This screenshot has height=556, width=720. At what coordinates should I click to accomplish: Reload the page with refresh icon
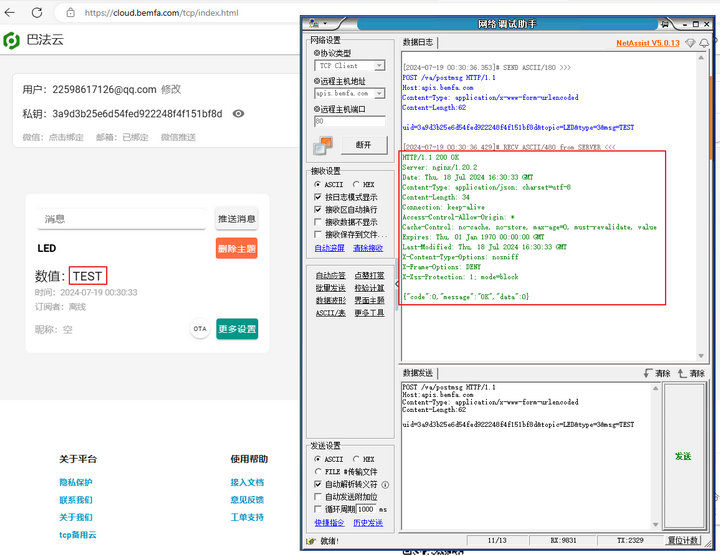(x=38, y=13)
